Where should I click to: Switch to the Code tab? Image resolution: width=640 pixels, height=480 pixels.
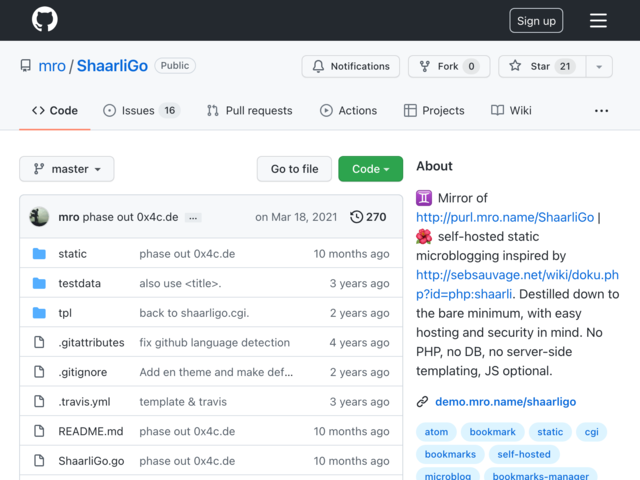click(55, 111)
